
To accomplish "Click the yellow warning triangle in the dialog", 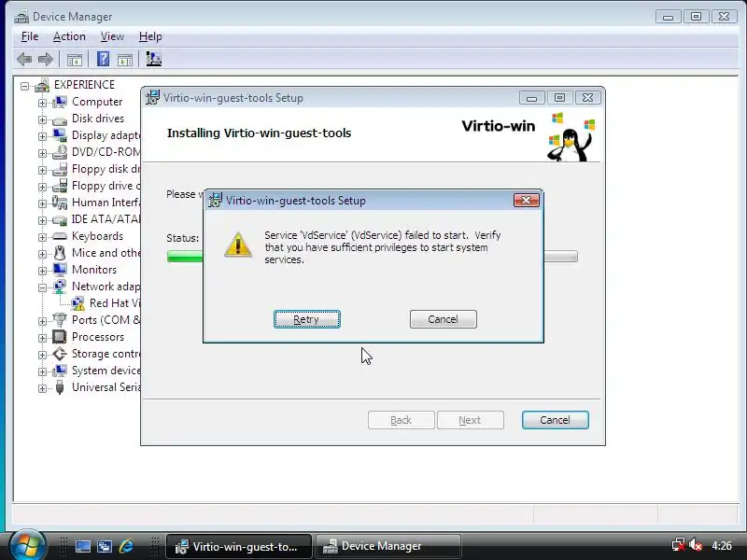I will pyautogui.click(x=238, y=245).
